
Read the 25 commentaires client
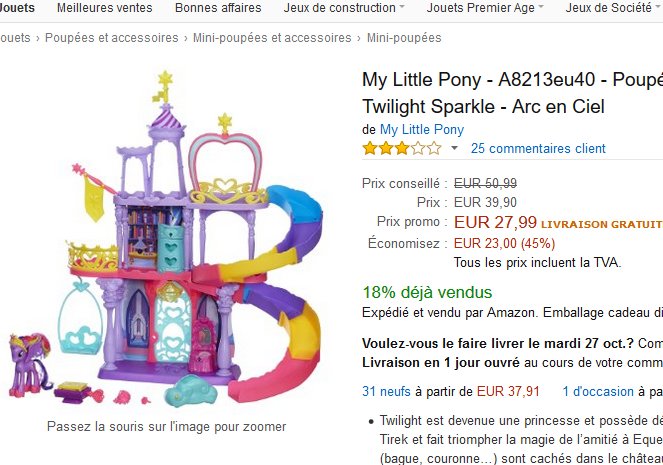(x=538, y=149)
